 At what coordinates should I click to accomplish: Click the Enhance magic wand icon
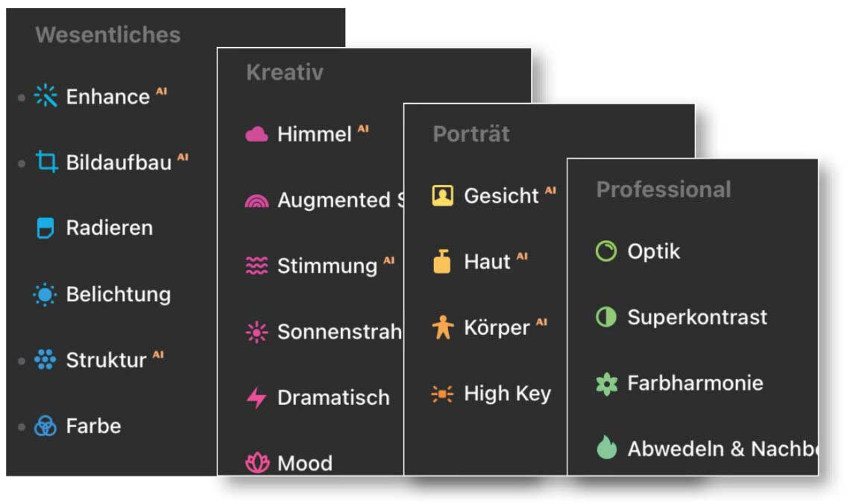(x=45, y=97)
